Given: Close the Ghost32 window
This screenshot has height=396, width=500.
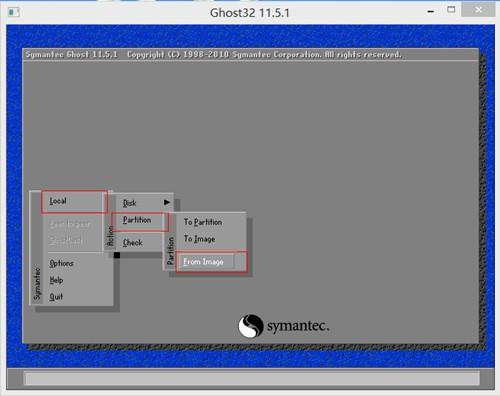Looking at the screenshot, I should [478, 10].
